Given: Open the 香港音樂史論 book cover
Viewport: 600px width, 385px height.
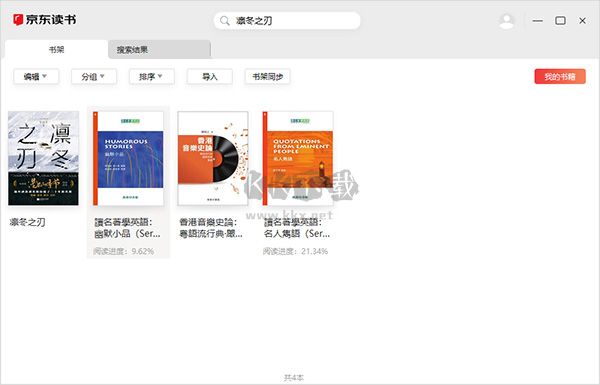Looking at the screenshot, I should [x=213, y=158].
